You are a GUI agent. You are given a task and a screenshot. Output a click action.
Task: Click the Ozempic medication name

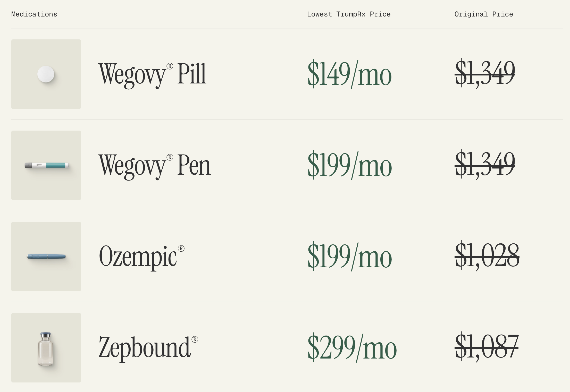pyautogui.click(x=141, y=257)
